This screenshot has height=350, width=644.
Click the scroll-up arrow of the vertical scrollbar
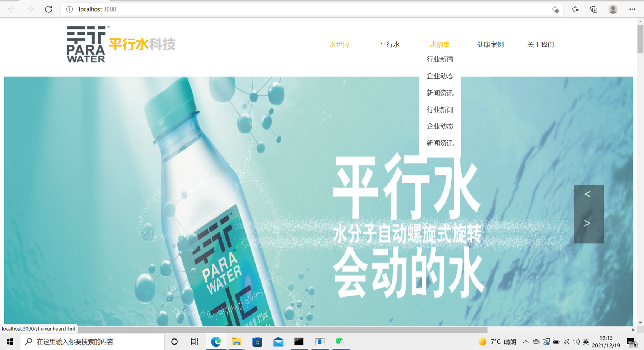640,21
